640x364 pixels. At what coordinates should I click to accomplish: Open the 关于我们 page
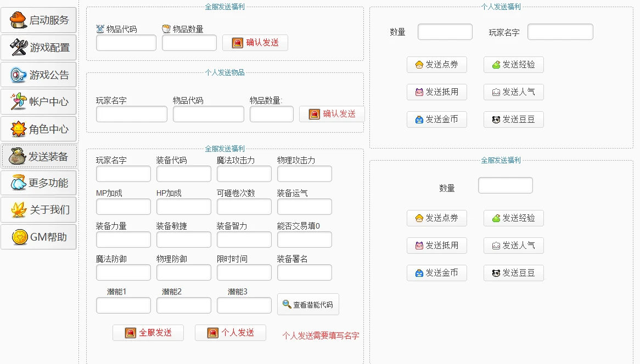38,210
